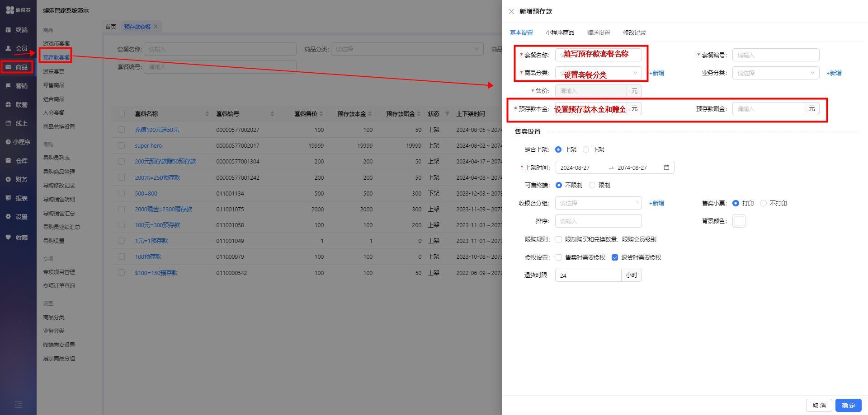Click 套餐编号 input in 新增预存款 panel
The height and width of the screenshot is (415, 868).
(776, 55)
